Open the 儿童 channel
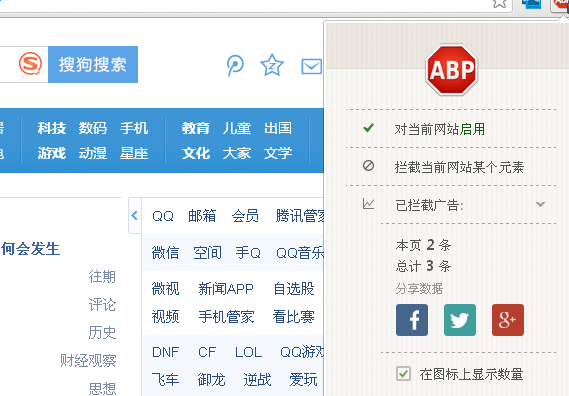Image resolution: width=569 pixels, height=396 pixels. click(x=237, y=128)
